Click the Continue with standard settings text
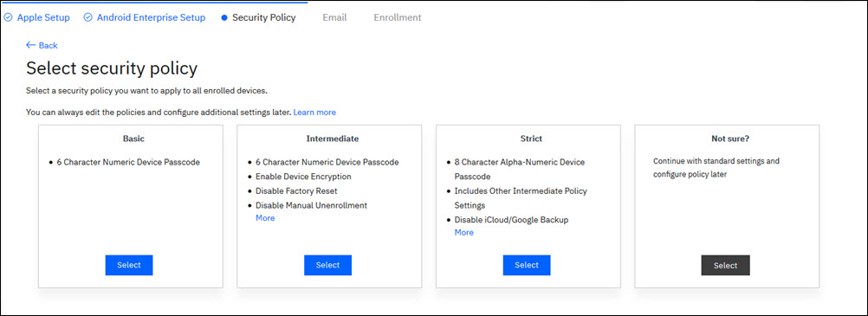The image size is (868, 316). point(716,168)
